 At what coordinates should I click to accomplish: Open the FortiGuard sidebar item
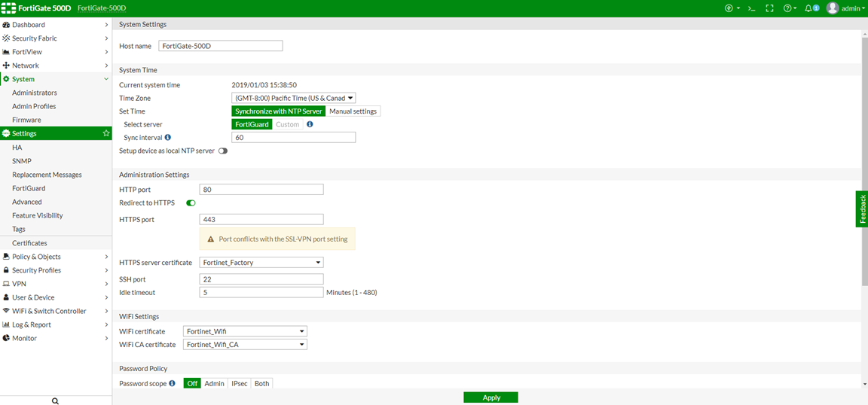pos(29,188)
